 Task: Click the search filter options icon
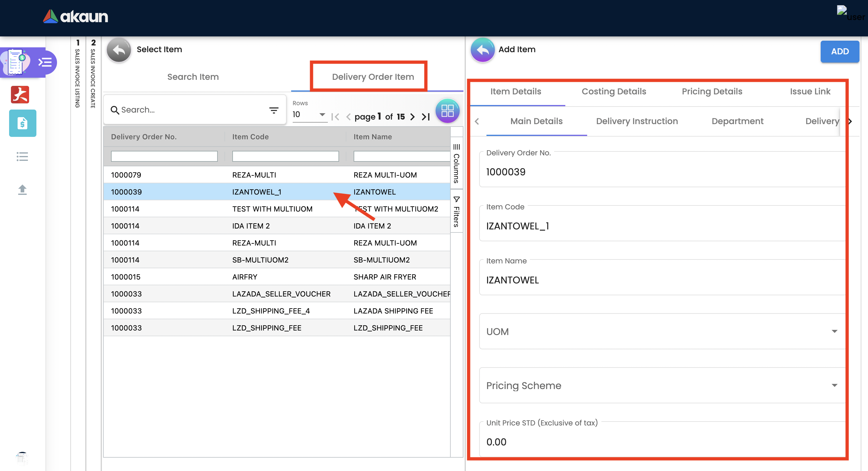(274, 110)
